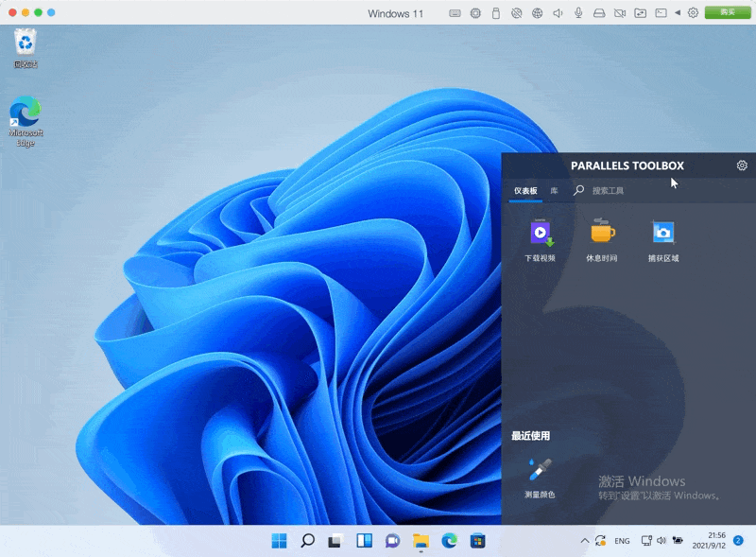
Task: Open the Widgets taskbar icon
Action: point(365,541)
